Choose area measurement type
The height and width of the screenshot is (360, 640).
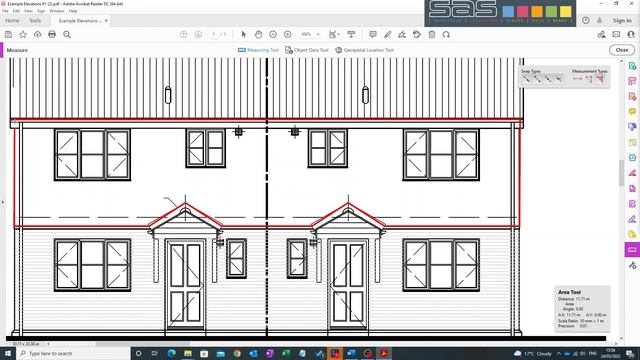pyautogui.click(x=600, y=79)
